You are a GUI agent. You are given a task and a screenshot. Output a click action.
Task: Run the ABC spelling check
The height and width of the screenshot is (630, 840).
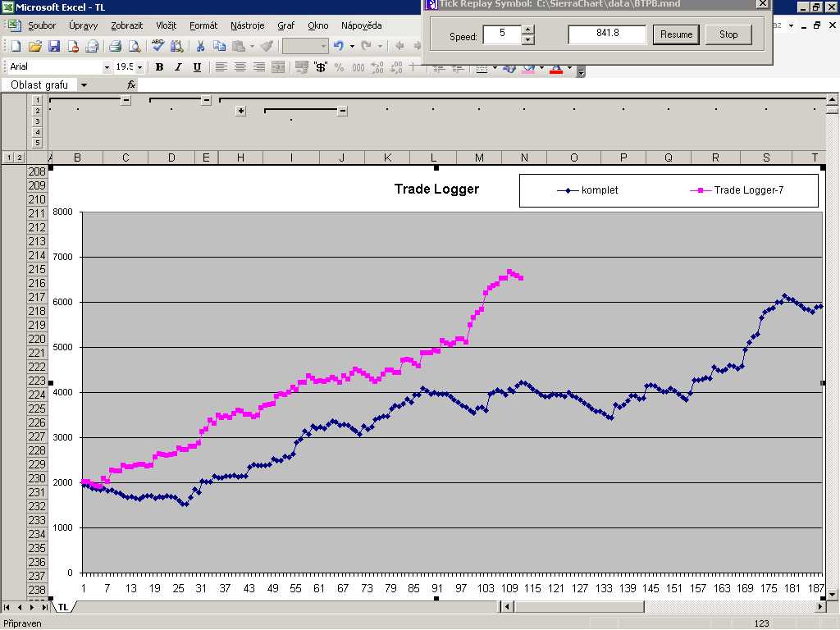pos(157,46)
